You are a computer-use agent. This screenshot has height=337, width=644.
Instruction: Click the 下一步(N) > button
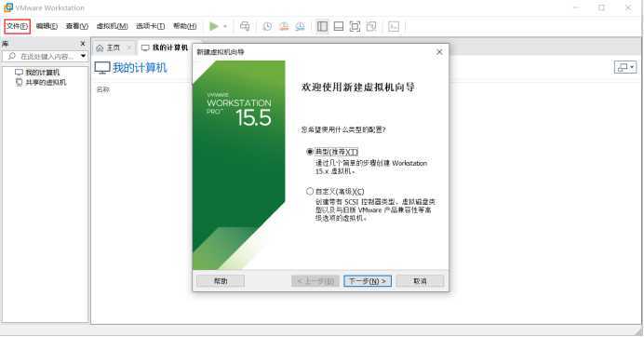coord(368,281)
